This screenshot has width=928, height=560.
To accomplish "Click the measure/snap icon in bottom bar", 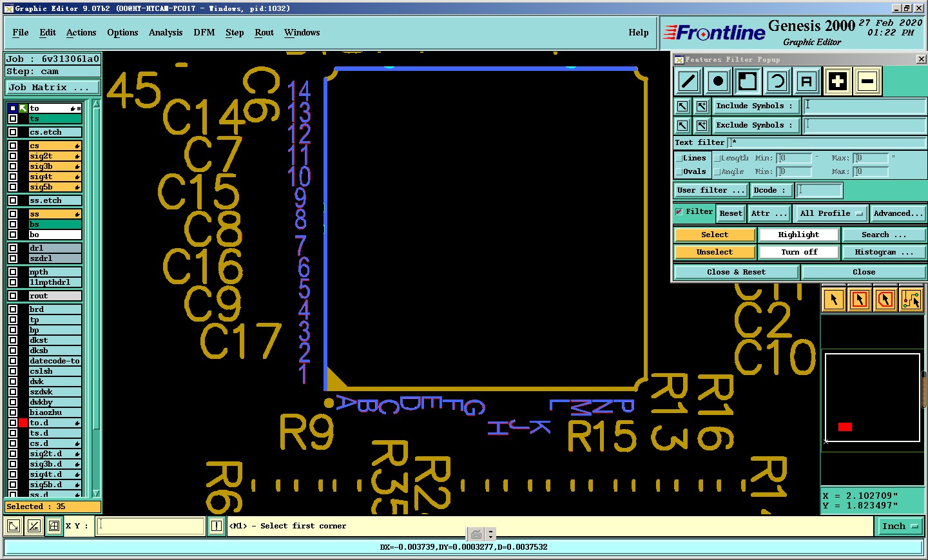I will coord(34,526).
